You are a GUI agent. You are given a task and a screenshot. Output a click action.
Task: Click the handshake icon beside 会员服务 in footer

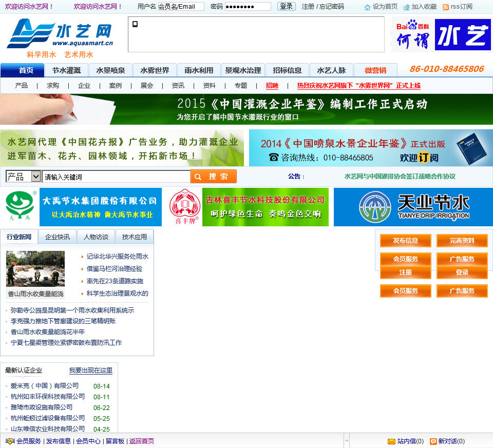tap(10, 441)
